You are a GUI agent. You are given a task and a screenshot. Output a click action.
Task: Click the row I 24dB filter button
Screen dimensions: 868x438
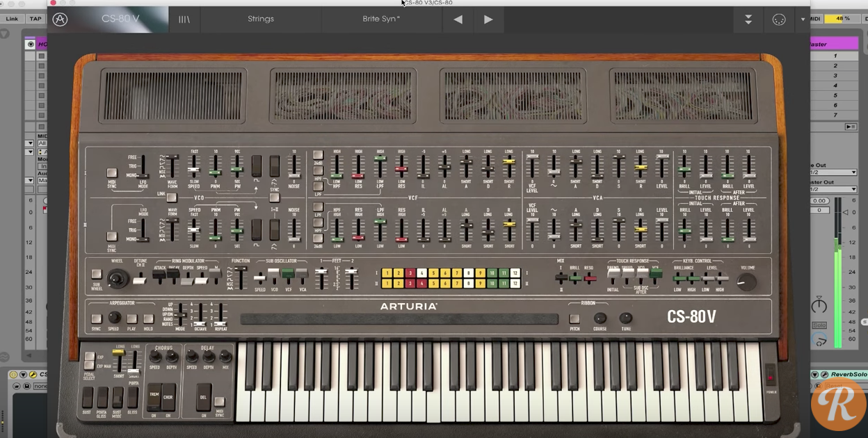click(x=318, y=156)
